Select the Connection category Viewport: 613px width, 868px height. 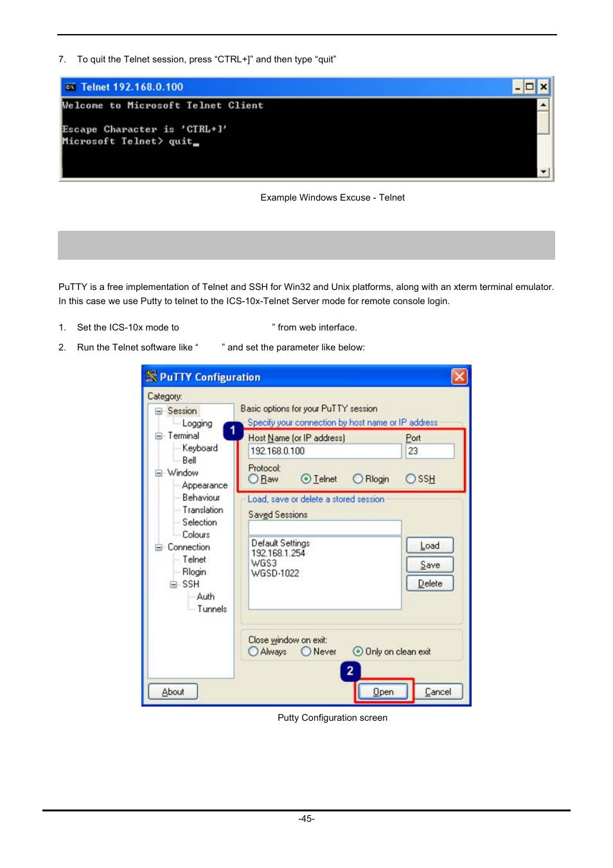[x=189, y=547]
